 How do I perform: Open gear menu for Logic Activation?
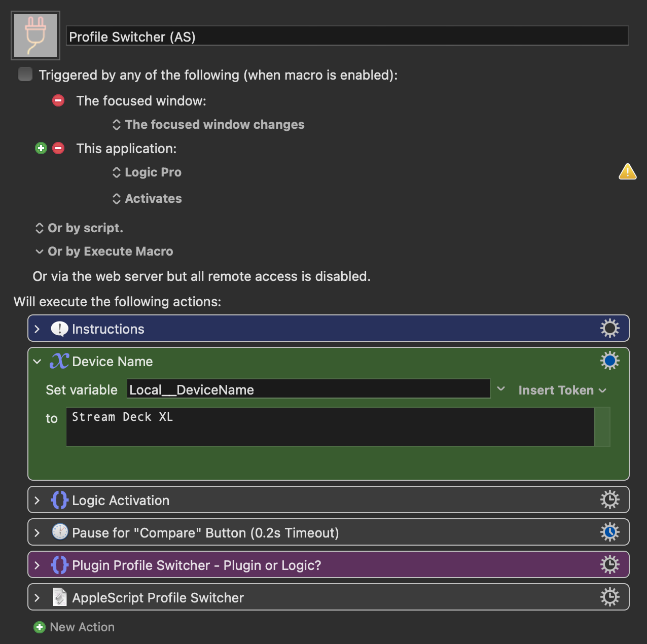[x=610, y=500]
